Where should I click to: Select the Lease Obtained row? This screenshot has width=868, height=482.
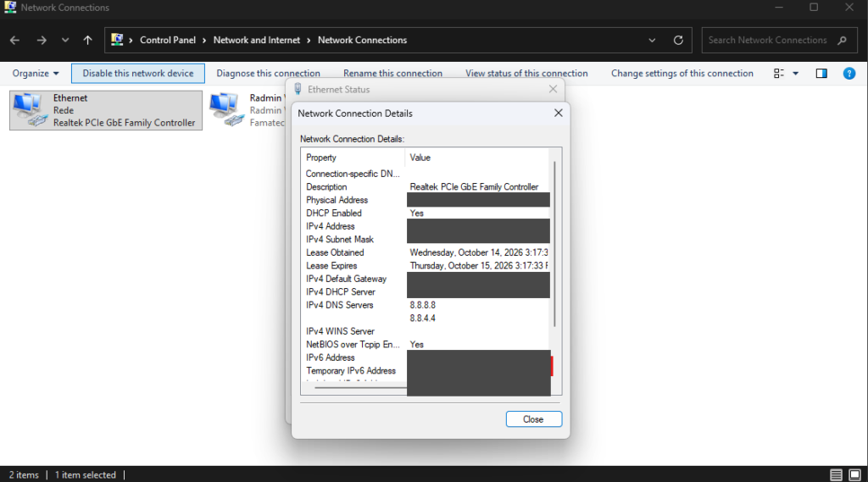coord(426,252)
